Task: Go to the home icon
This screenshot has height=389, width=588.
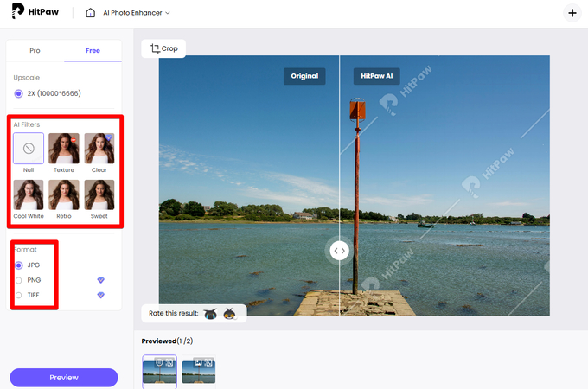Action: coord(91,13)
